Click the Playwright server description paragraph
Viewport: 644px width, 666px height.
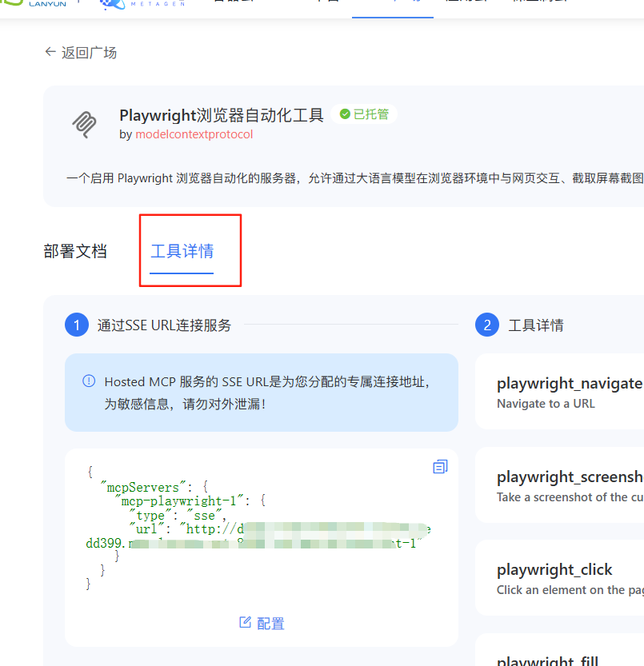355,178
